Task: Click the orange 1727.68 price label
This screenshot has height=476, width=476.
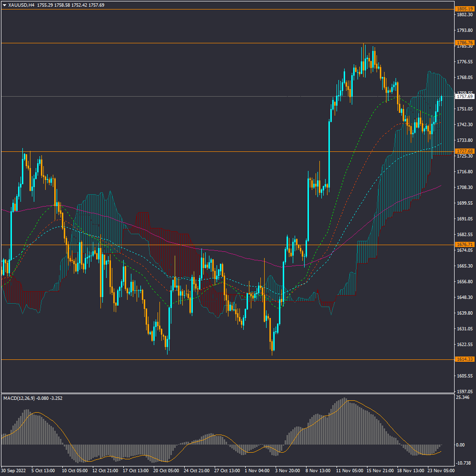Action: 464,151
